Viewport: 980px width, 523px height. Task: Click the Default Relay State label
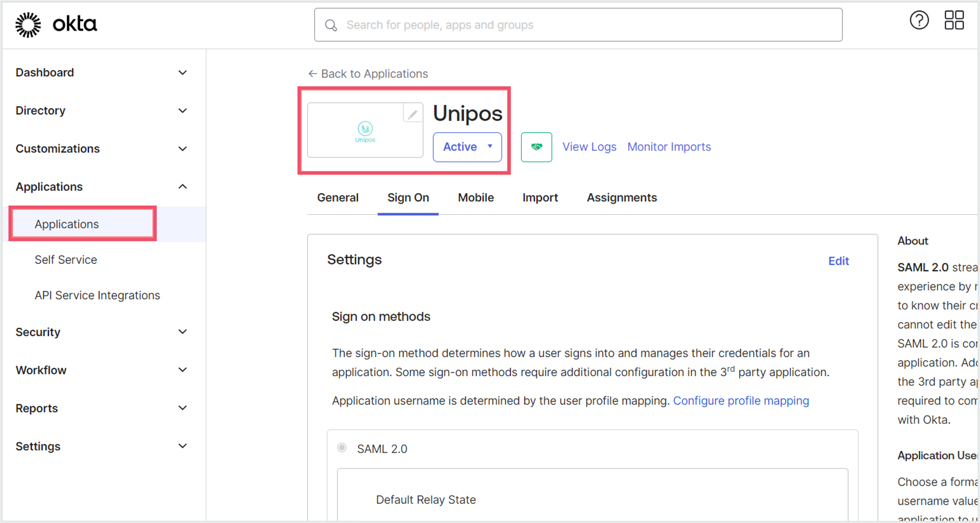click(426, 500)
